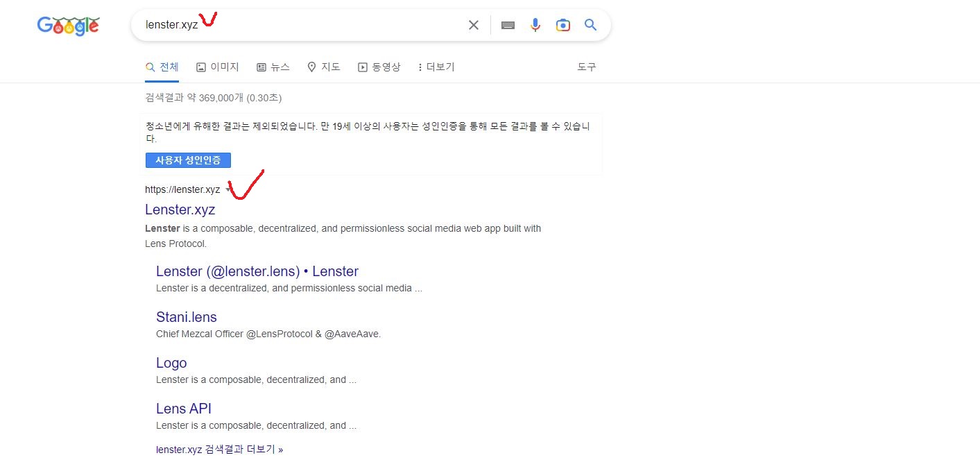
Task: Switch to the 지도 tab
Action: (324, 67)
